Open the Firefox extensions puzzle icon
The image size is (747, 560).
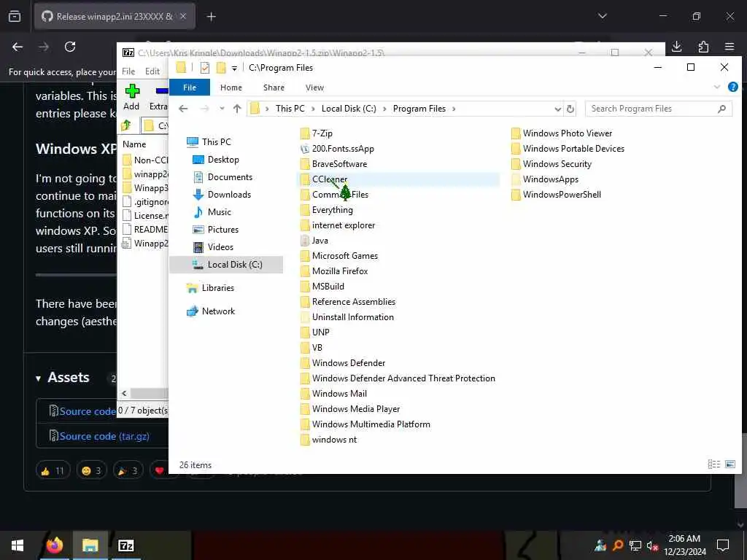pos(703,46)
